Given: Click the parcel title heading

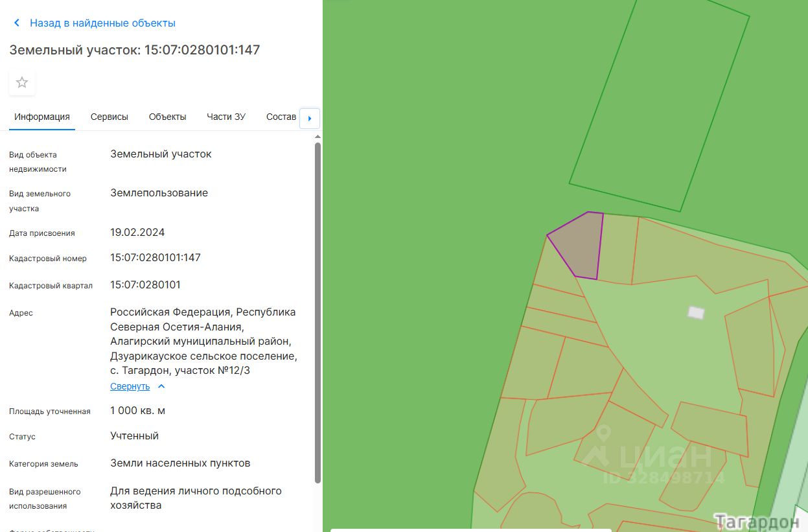Looking at the screenshot, I should [135, 50].
